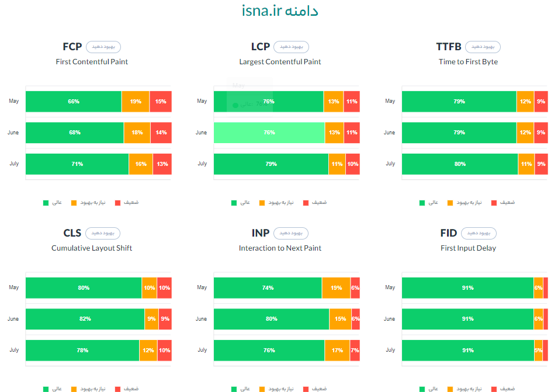Click the FID improve badge button
The height and width of the screenshot is (392, 558).
point(479,233)
